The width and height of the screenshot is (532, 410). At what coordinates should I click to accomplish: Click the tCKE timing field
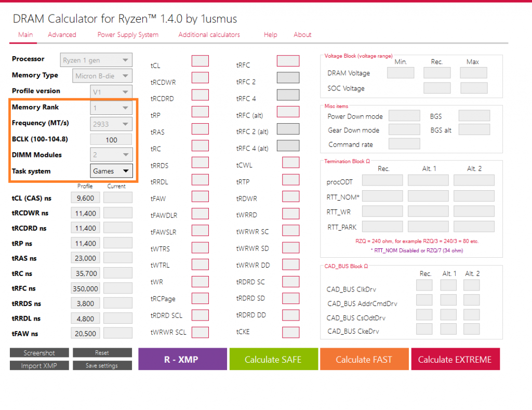pos(291,332)
